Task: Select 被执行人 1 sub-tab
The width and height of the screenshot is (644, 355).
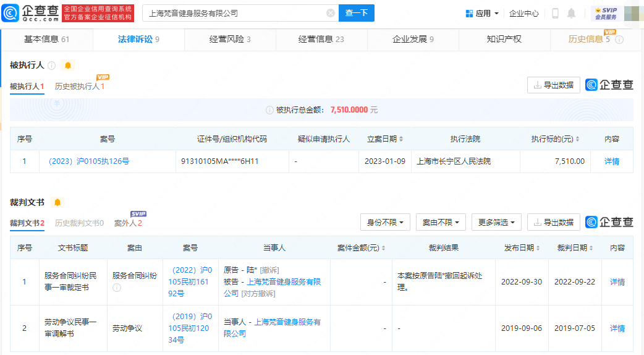Action: [27, 87]
